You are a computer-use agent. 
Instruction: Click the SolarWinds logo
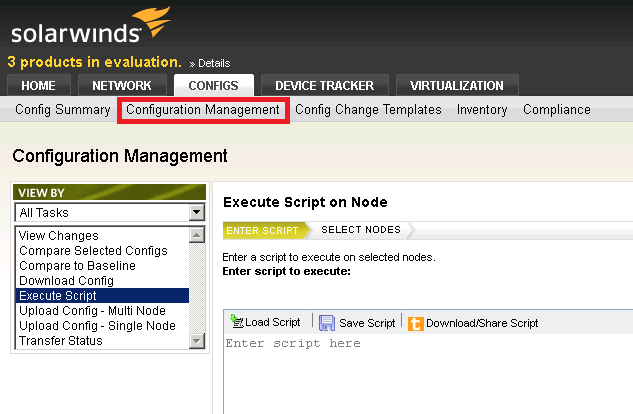point(90,26)
